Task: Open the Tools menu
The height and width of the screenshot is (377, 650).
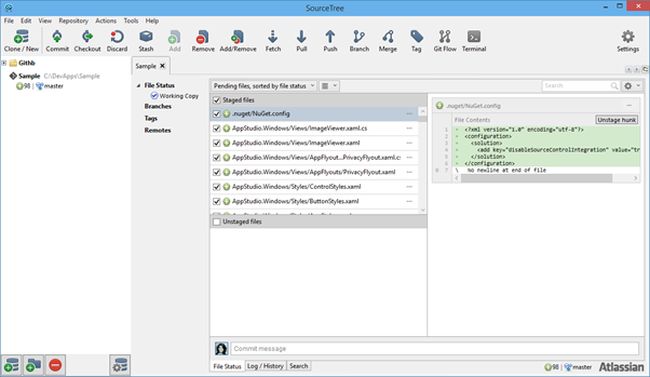Action: click(x=131, y=21)
